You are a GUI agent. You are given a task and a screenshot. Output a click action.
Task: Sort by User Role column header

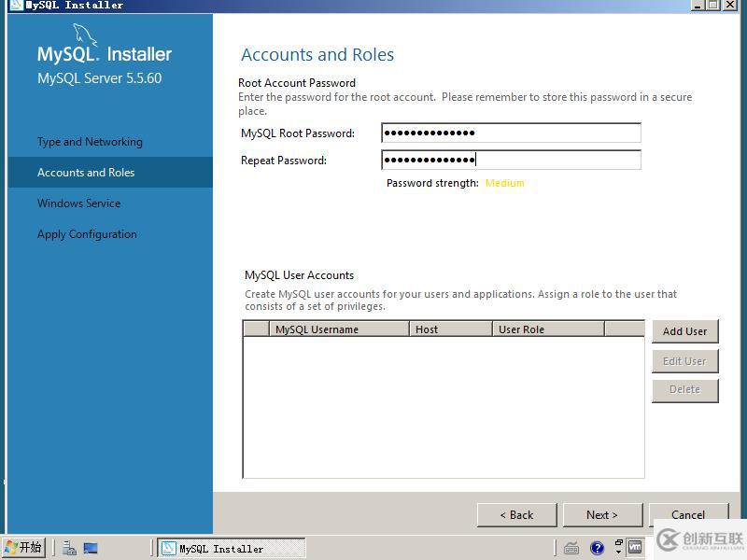(548, 329)
